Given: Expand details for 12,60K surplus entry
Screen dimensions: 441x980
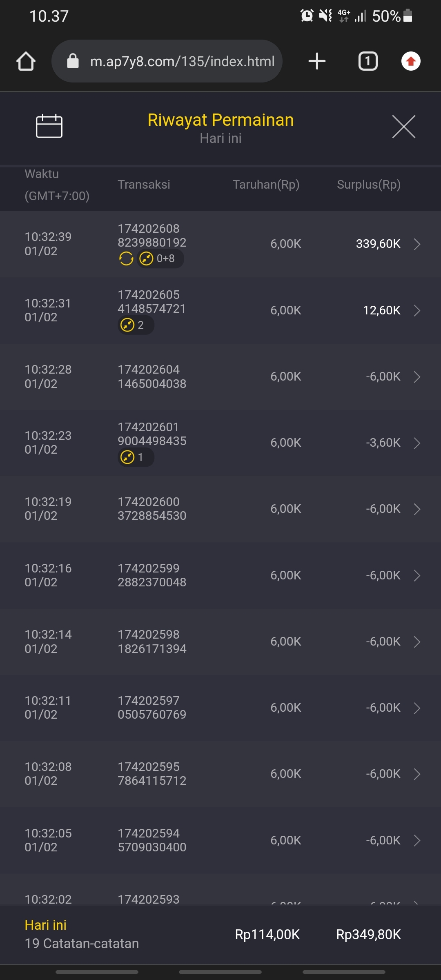Looking at the screenshot, I should 416,310.
